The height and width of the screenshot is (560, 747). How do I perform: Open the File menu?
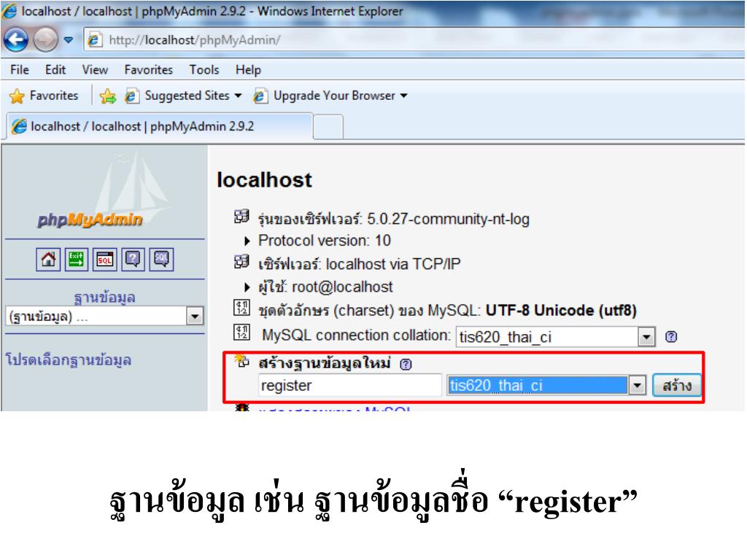click(x=20, y=70)
